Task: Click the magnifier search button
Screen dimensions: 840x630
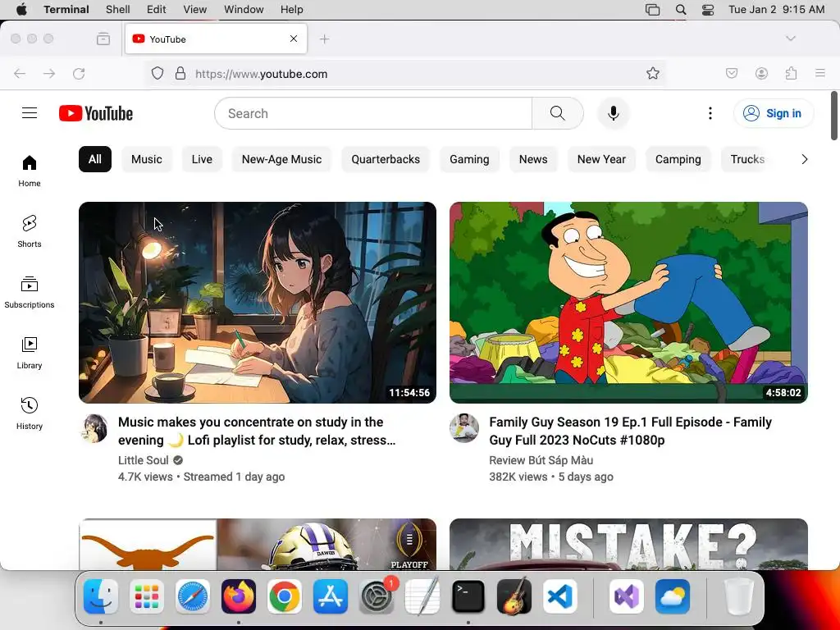Action: pyautogui.click(x=558, y=113)
